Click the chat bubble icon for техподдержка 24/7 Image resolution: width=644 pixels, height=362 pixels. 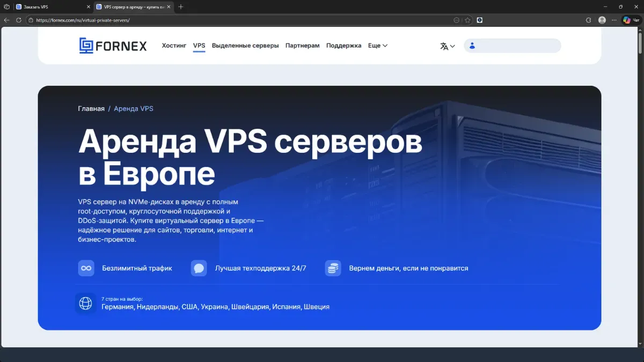[x=199, y=268]
